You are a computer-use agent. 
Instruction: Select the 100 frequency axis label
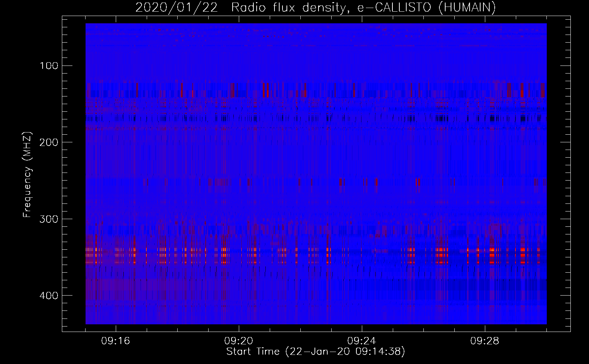click(x=49, y=66)
